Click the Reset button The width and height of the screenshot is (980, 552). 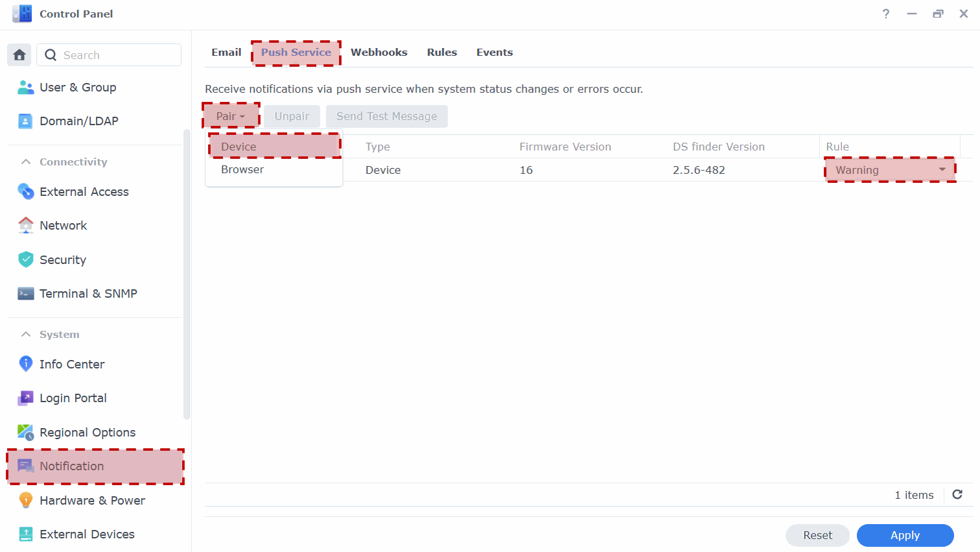point(817,535)
